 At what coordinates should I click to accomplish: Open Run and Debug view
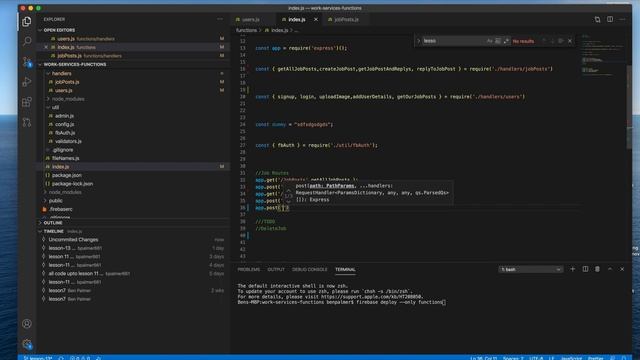click(x=27, y=82)
